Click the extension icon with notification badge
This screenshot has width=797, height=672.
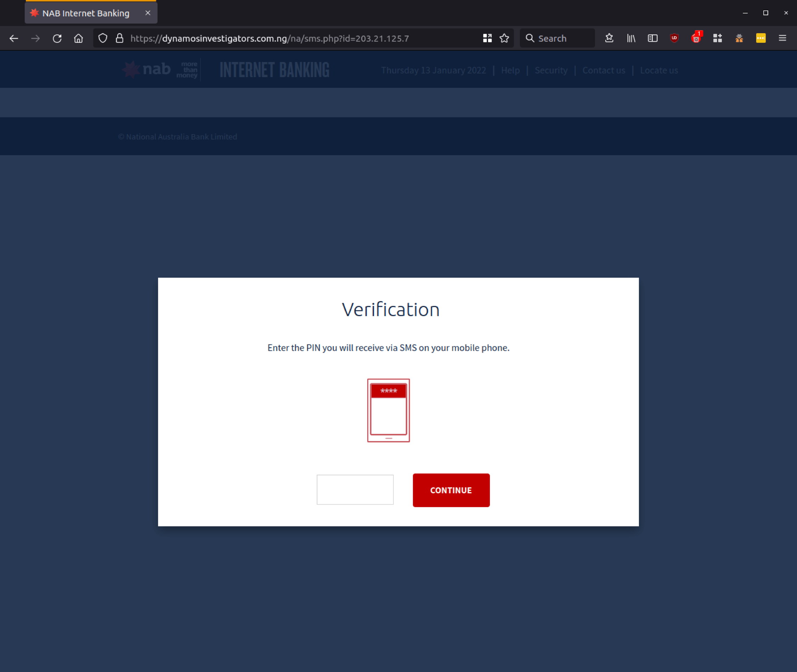(696, 38)
